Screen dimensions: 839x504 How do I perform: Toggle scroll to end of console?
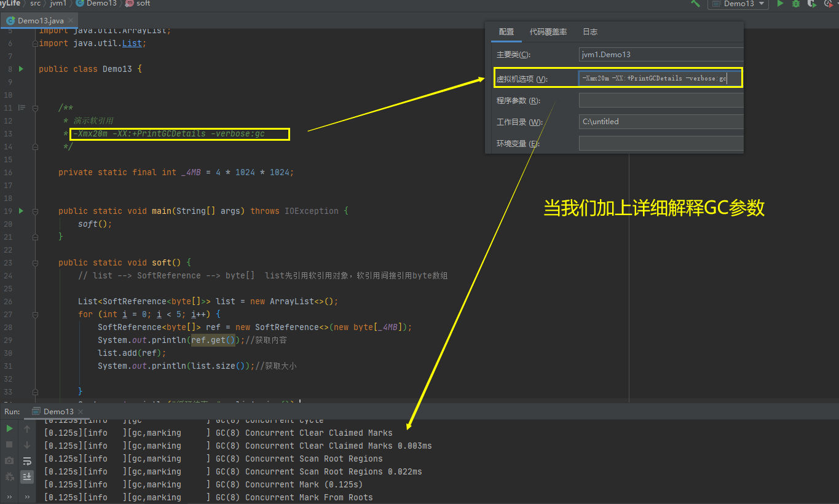click(x=27, y=476)
